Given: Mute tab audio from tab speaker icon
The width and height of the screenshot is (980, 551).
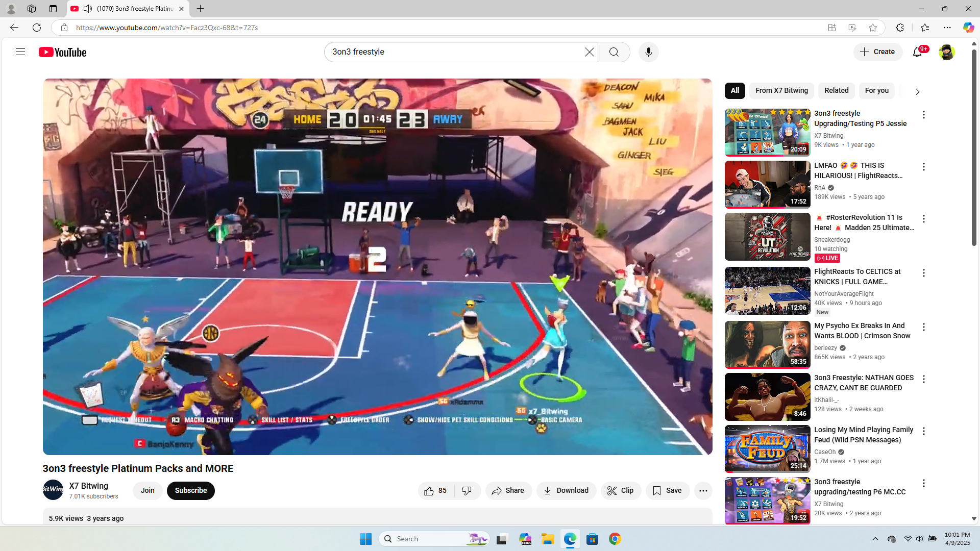Looking at the screenshot, I should tap(88, 9).
